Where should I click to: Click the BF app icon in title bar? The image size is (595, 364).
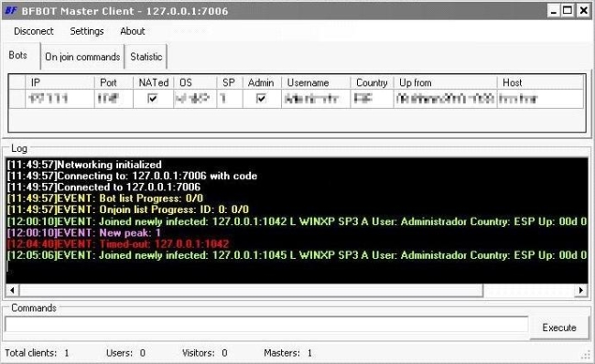point(11,10)
